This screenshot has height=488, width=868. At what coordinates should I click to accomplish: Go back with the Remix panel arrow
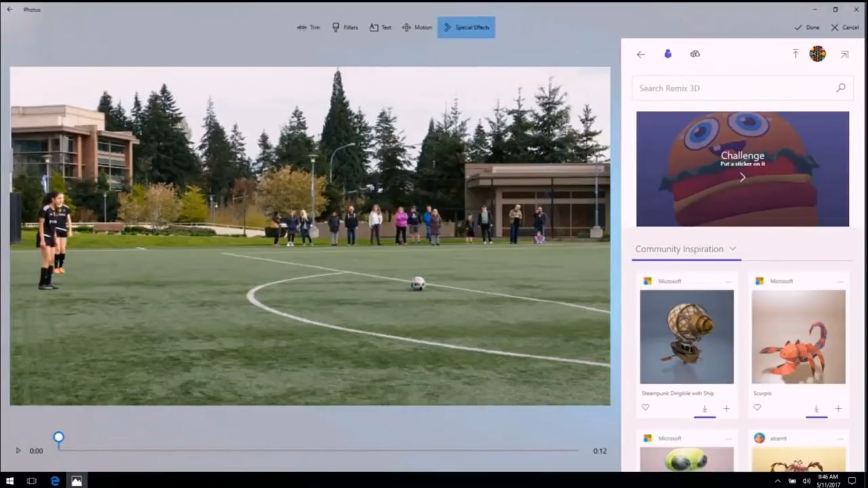(x=641, y=54)
